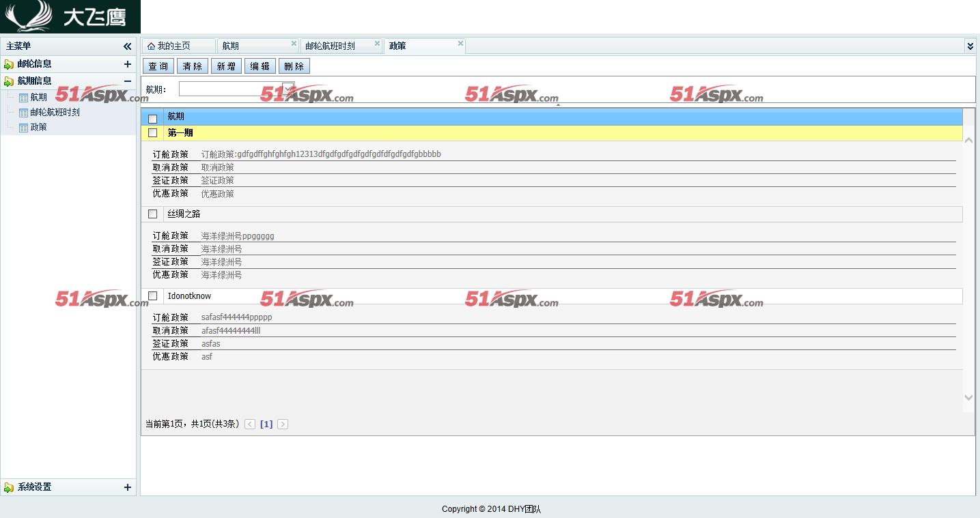Click the 清除 button

193,66
